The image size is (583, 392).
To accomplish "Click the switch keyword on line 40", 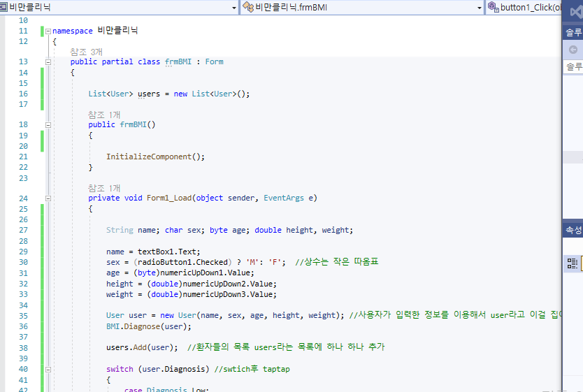I will point(120,369).
